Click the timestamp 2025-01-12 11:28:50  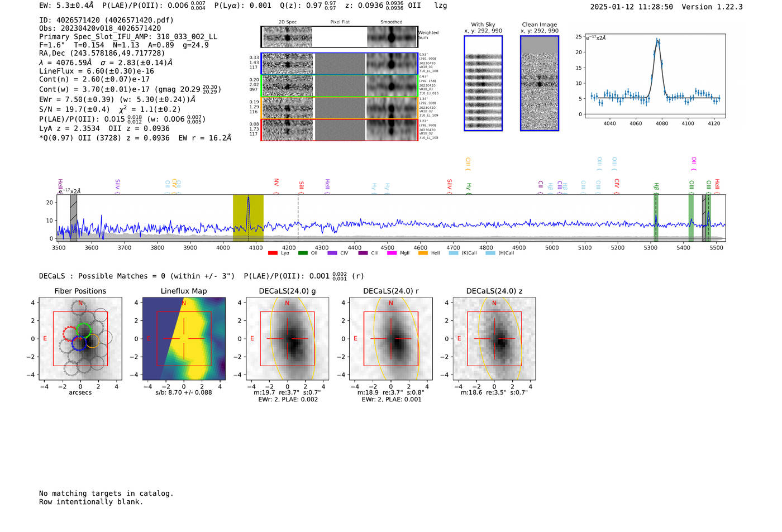[x=632, y=7]
